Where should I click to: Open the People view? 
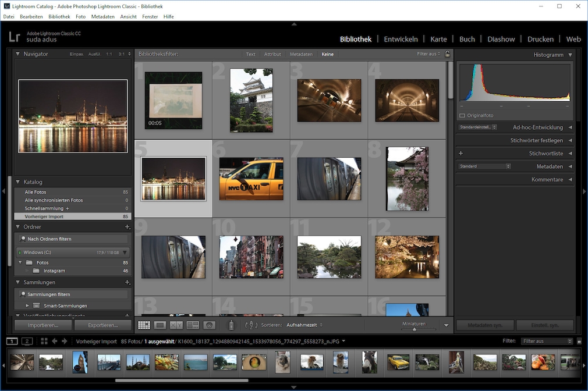click(x=208, y=325)
